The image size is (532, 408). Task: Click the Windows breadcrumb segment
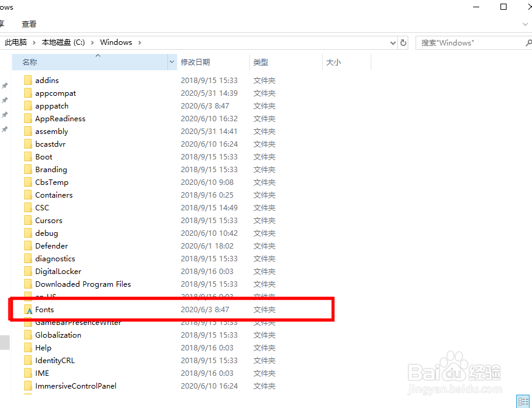coord(116,42)
